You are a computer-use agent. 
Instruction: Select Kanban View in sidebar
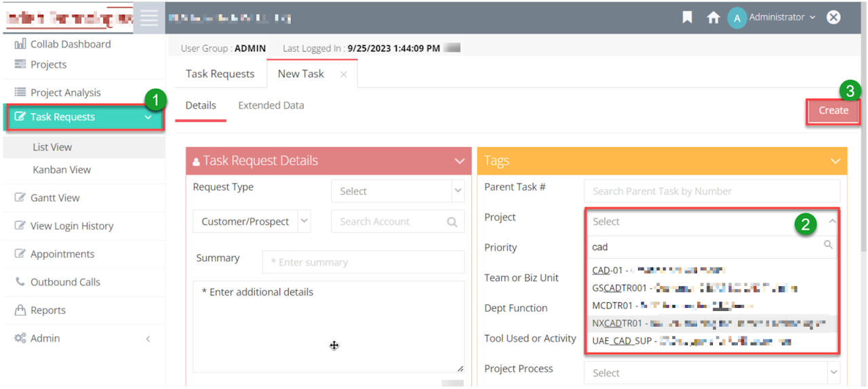pyautogui.click(x=62, y=170)
